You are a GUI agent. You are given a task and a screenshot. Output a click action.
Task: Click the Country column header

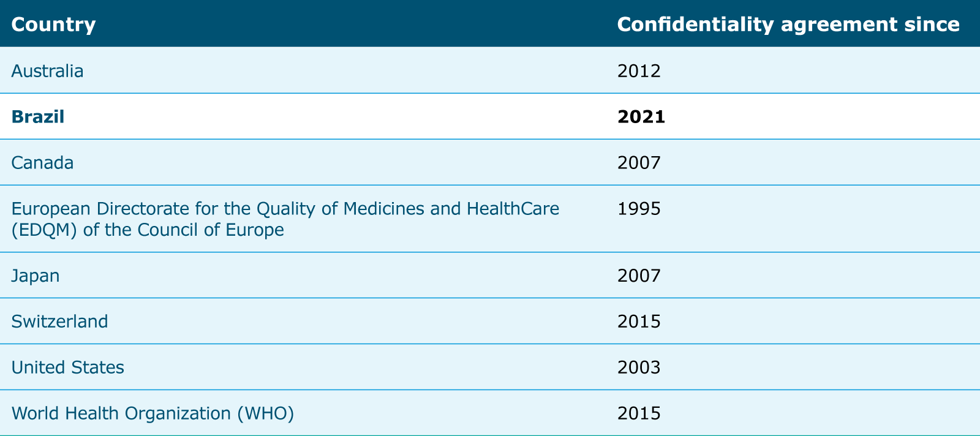click(53, 24)
